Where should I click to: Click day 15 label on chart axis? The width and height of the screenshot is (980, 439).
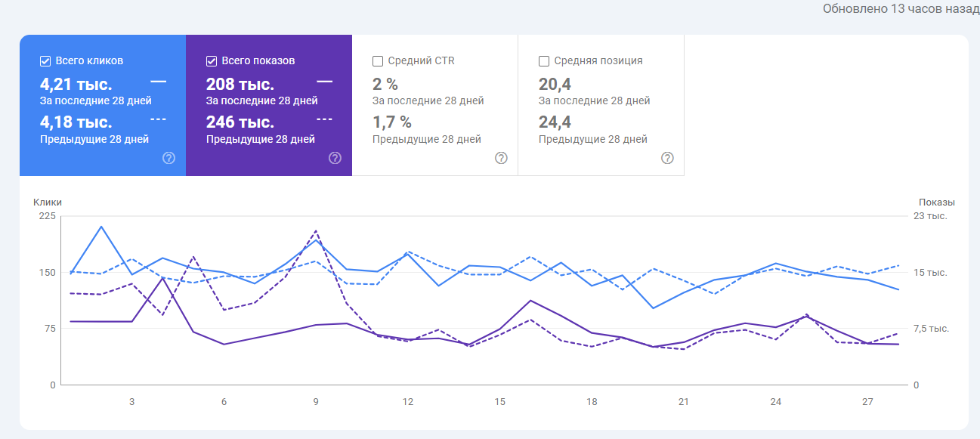499,401
